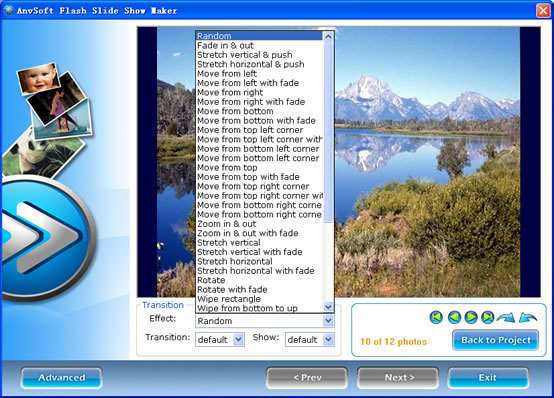The image size is (554, 398).
Task: Rotate photo counterclockwise with left-curved arrow
Action: (x=528, y=317)
